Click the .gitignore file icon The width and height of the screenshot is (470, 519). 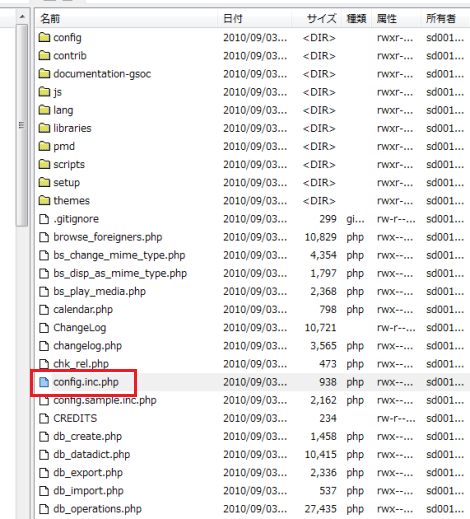[x=44, y=219]
